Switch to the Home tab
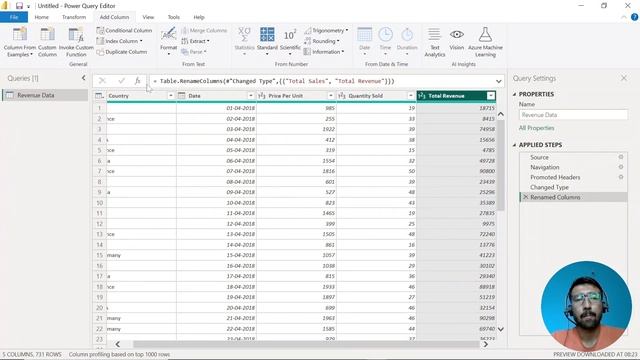 (x=42, y=17)
